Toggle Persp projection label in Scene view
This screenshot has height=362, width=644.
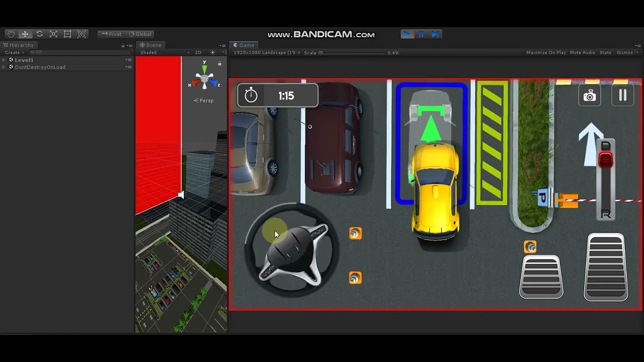pyautogui.click(x=204, y=101)
